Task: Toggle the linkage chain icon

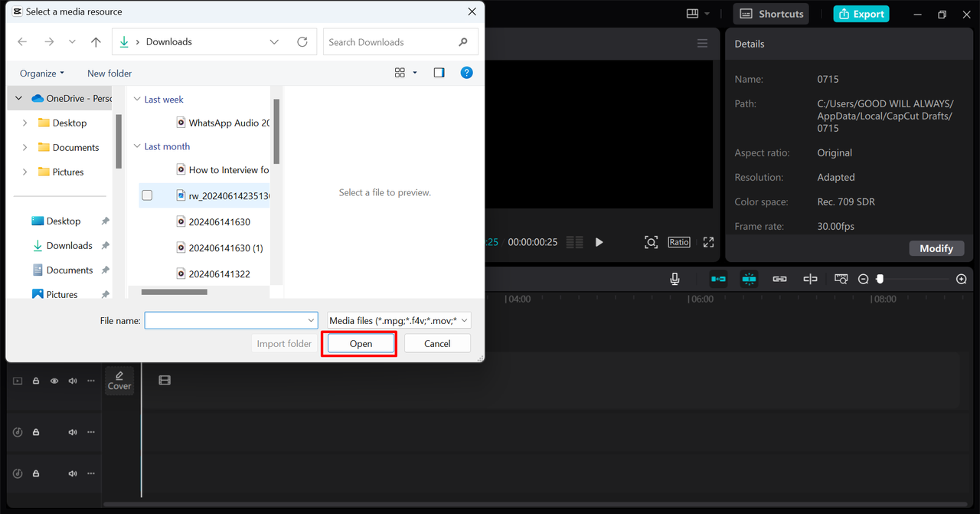Action: click(x=779, y=280)
